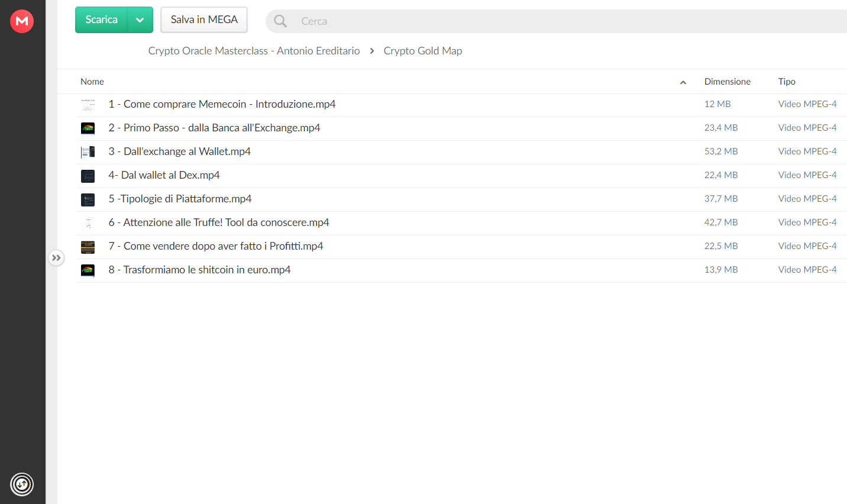Sort files by Tipo column
The height and width of the screenshot is (504, 847).
point(787,82)
